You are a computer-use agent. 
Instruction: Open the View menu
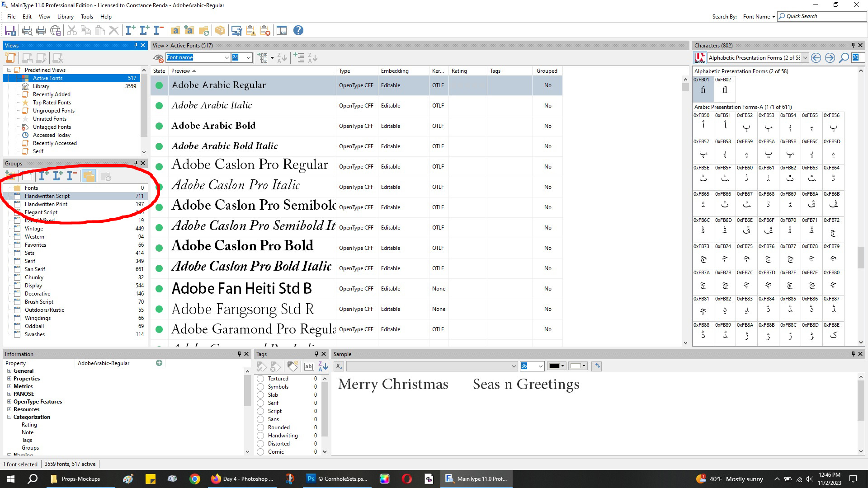(44, 17)
